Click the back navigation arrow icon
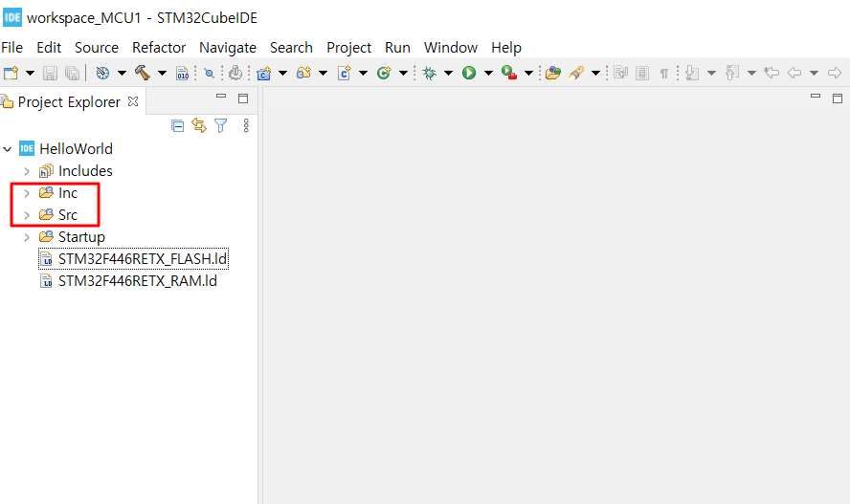The height and width of the screenshot is (504, 850). coord(794,73)
